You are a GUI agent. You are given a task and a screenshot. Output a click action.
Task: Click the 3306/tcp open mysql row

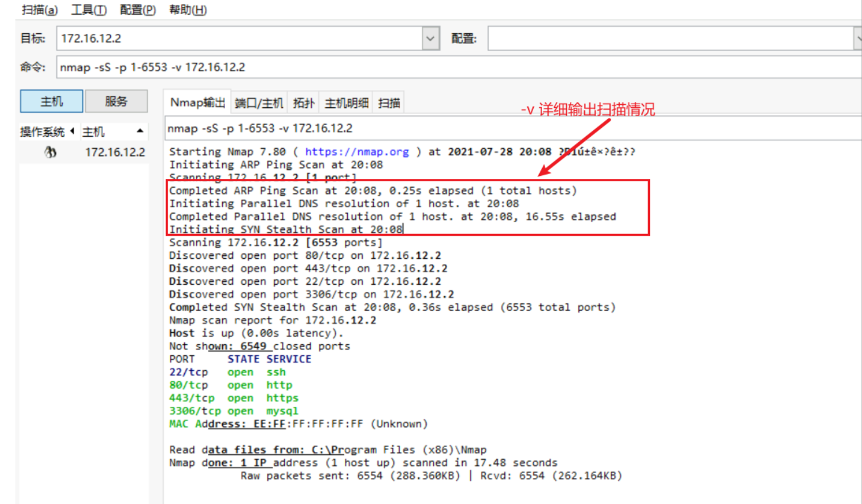coord(234,411)
